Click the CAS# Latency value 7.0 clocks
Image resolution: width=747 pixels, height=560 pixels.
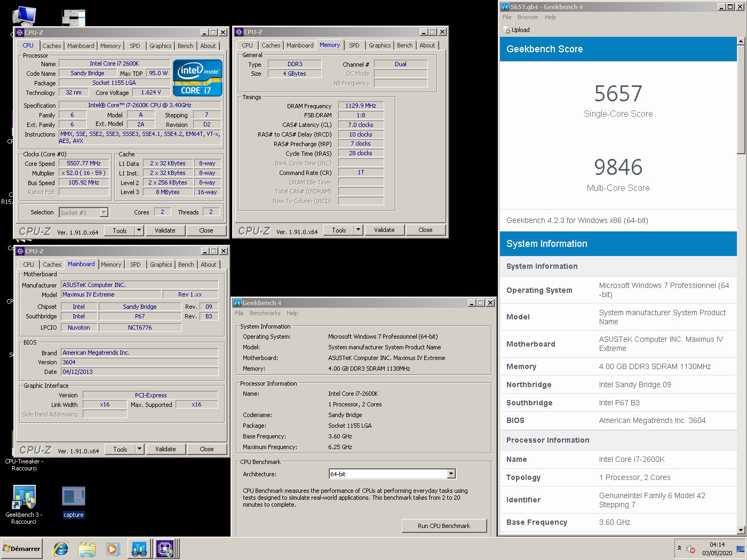point(361,125)
